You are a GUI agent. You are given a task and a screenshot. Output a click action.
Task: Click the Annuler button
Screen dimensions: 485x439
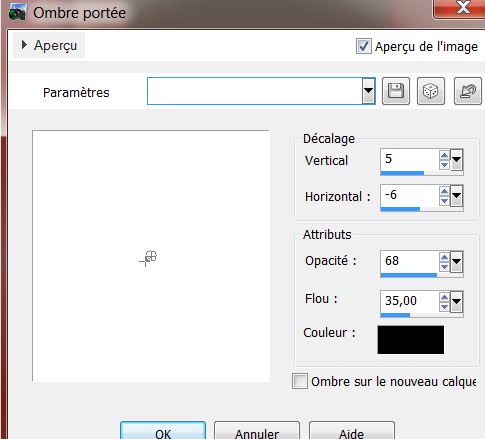[x=257, y=432]
